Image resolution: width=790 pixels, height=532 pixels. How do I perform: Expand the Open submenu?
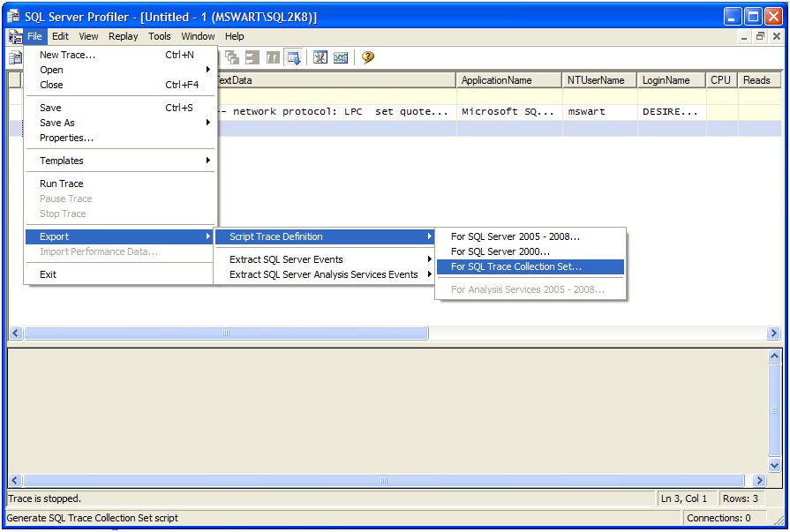click(x=120, y=70)
